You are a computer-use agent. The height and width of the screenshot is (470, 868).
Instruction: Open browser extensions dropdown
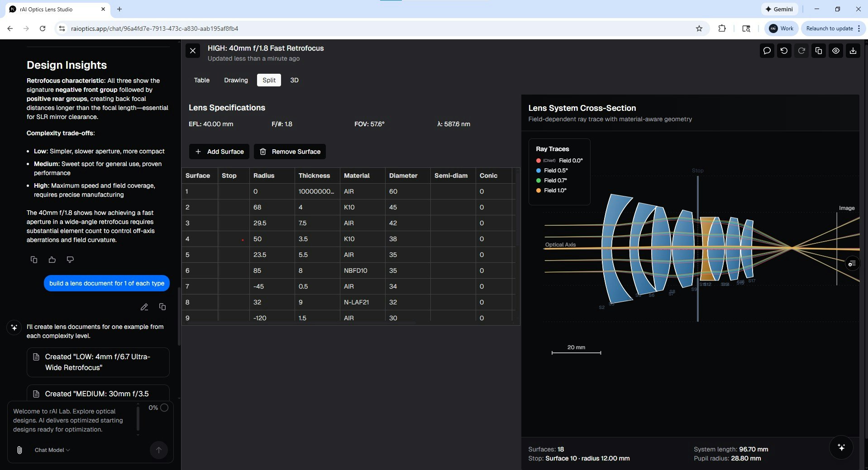click(721, 28)
